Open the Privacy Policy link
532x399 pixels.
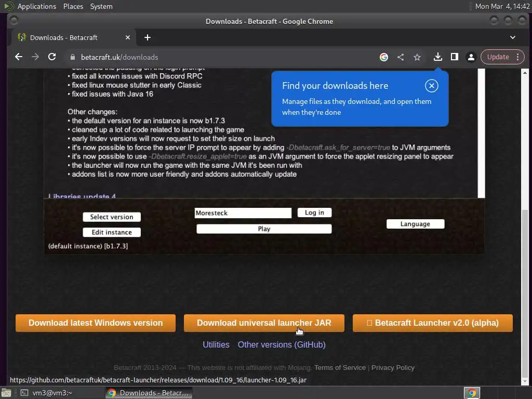(393, 368)
